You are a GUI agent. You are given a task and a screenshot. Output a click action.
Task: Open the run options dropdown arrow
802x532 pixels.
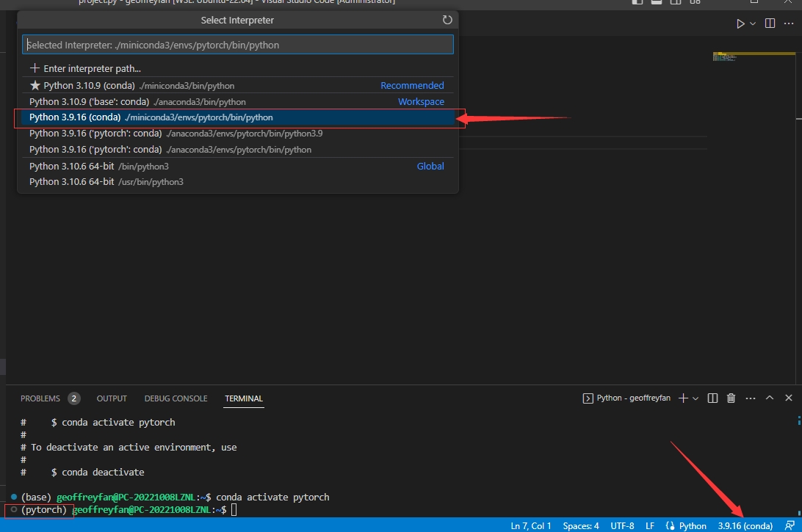click(753, 23)
